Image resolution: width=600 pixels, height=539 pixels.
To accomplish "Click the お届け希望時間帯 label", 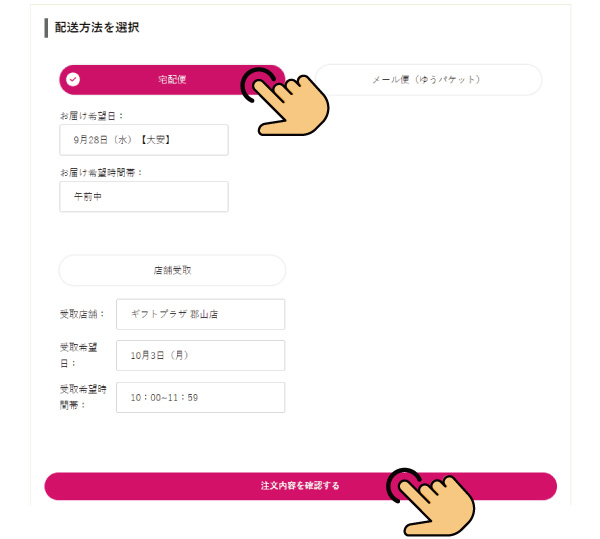I will click(x=101, y=172).
